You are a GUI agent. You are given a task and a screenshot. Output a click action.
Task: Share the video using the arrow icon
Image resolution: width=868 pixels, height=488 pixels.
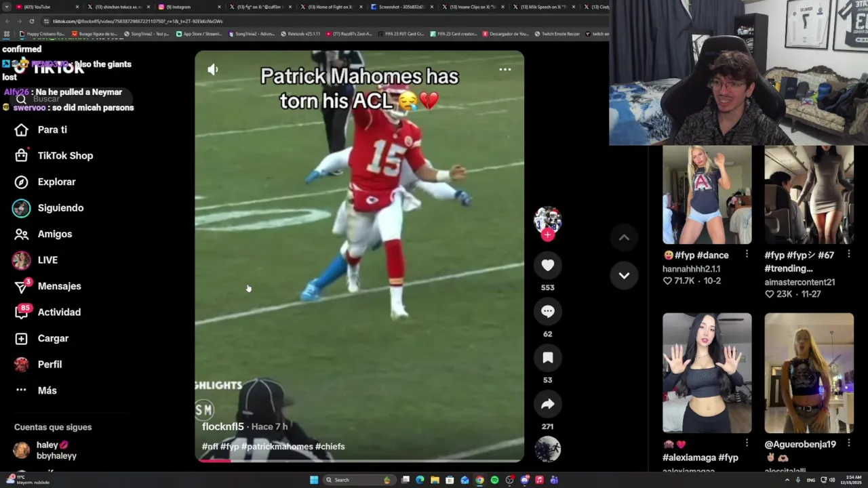coord(548,404)
